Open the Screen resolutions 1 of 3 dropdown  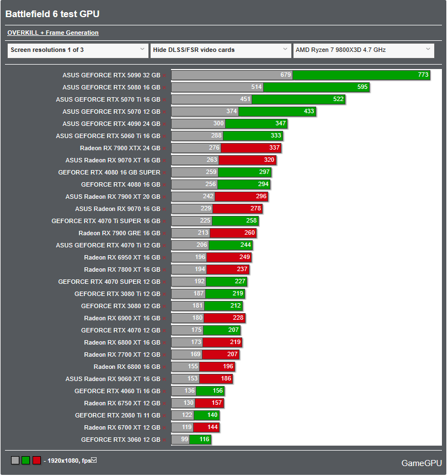coord(78,50)
